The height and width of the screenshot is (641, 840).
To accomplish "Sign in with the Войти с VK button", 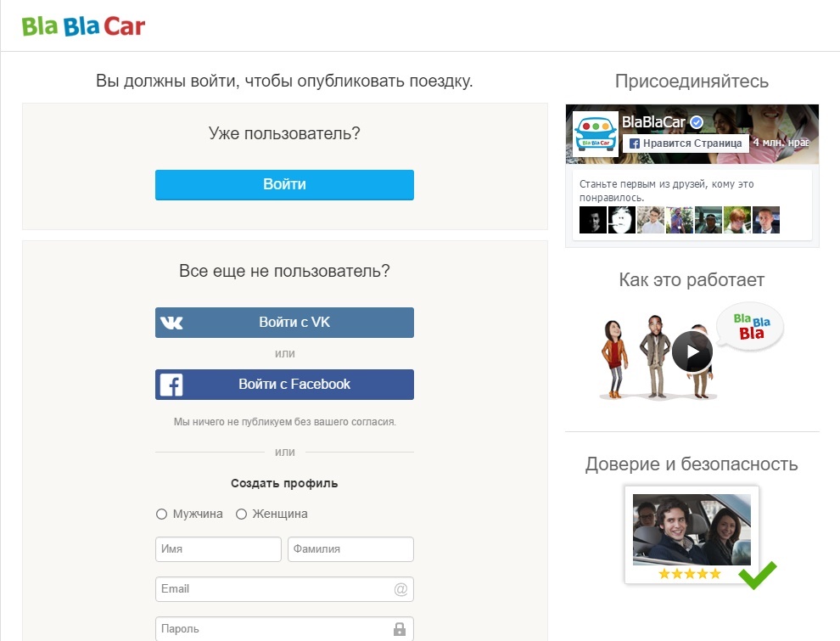I will (284, 323).
